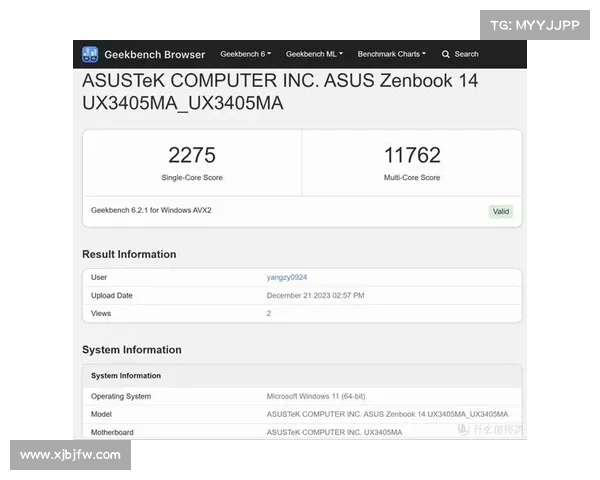This screenshot has width=600, height=480.
Task: Click Geekbench 6.2.1 for Windows AVX2 text
Action: pos(151,210)
